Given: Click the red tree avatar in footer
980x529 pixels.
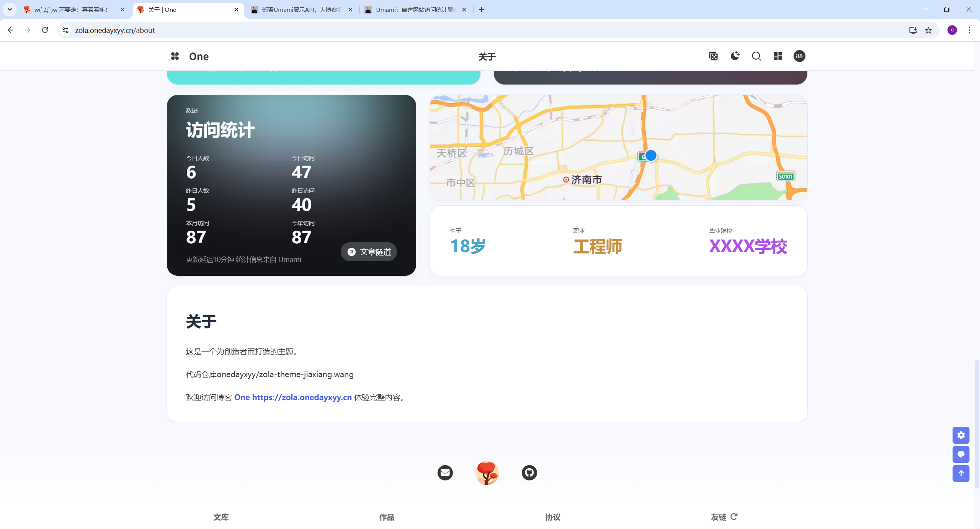Looking at the screenshot, I should (487, 473).
